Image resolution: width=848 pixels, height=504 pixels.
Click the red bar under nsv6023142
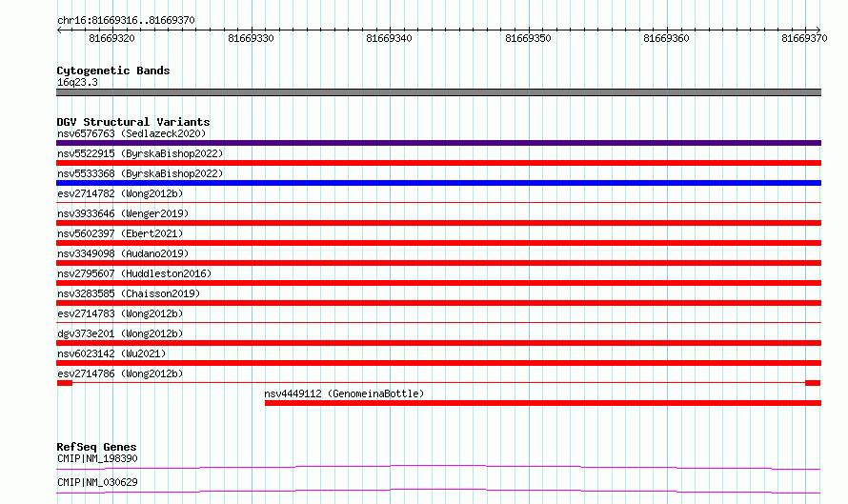[438, 363]
